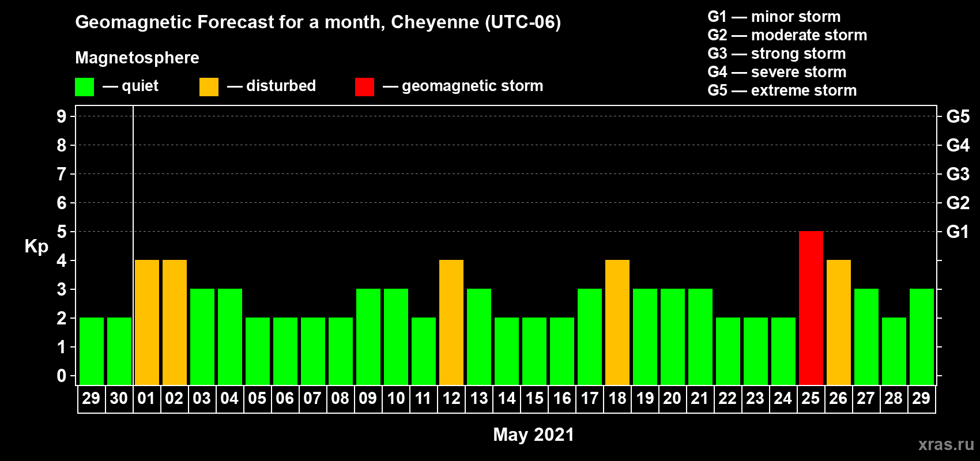Select the orange bar for day 01
Screen dimensions: 980x461
[147, 323]
